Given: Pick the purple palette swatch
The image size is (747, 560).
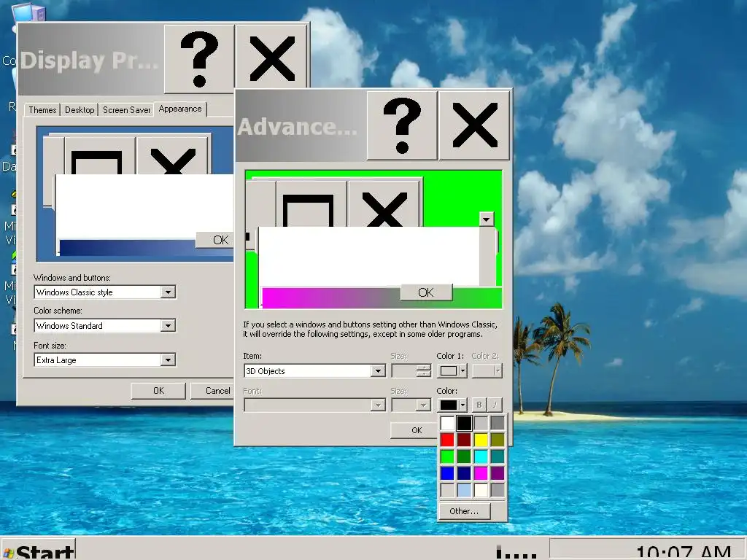Looking at the screenshot, I should tap(498, 472).
